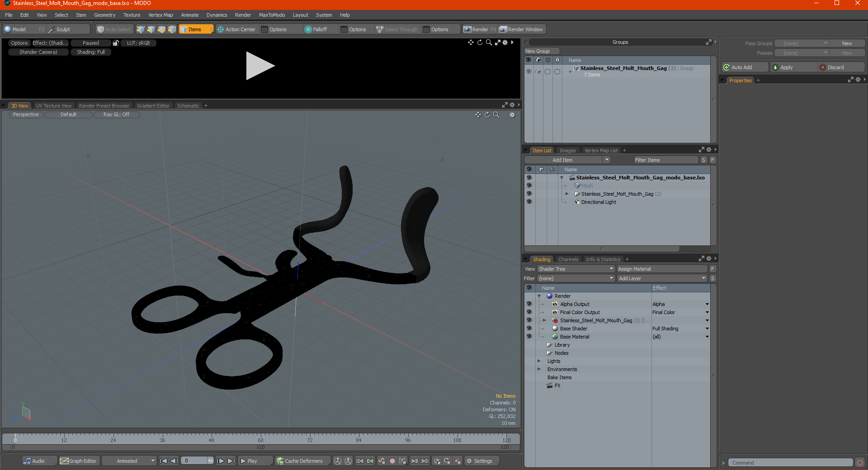Viewport: 868px width, 470px height.
Task: Expand the Lights node in Shader Tree
Action: [x=539, y=361]
